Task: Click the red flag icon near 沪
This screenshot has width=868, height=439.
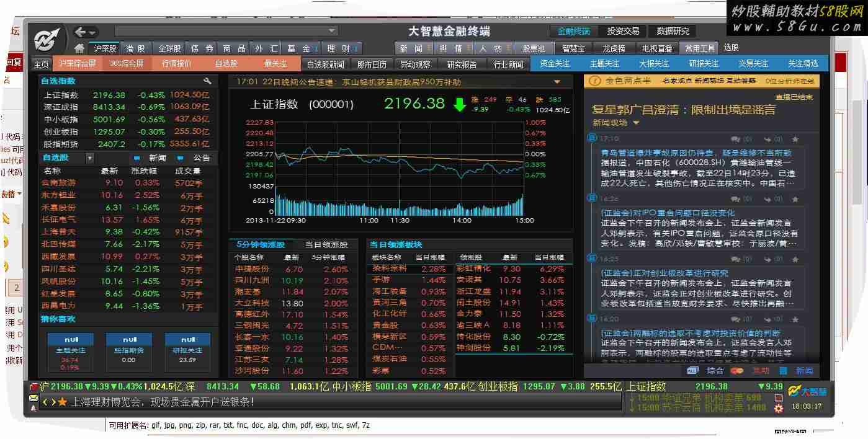Action: point(33,386)
